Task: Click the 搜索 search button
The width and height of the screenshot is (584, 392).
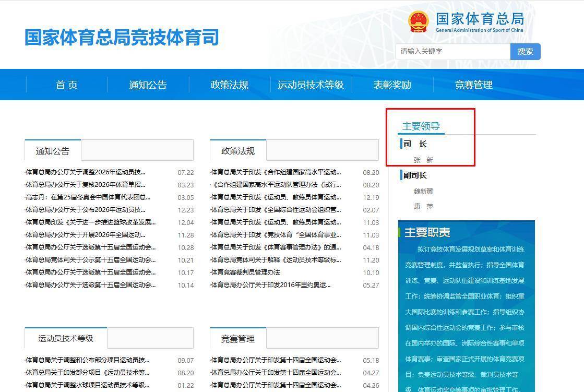Action: [525, 52]
